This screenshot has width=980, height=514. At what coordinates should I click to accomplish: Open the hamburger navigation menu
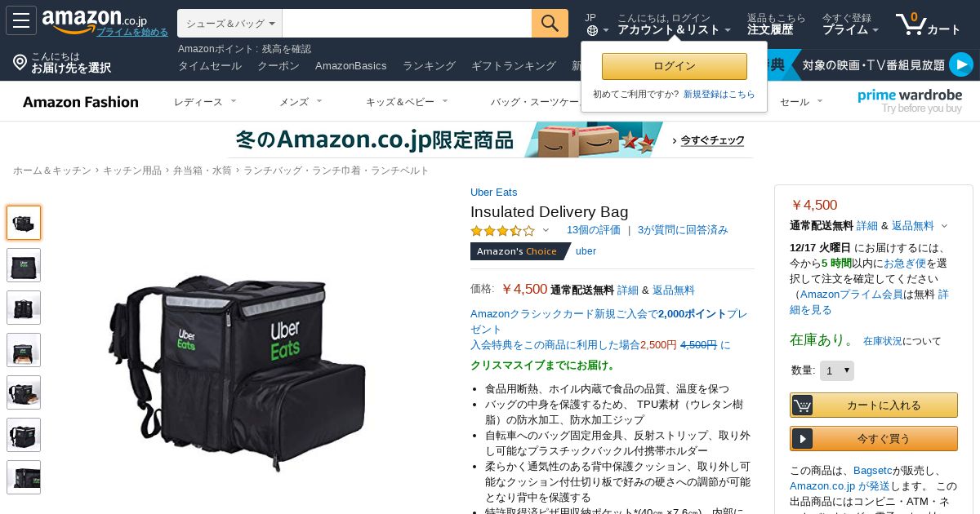(21, 20)
